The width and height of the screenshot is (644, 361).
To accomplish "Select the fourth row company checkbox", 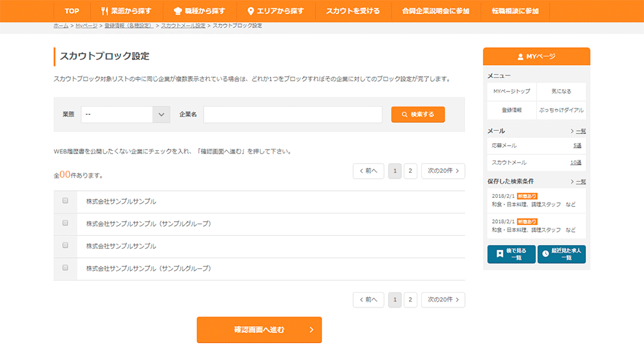I will click(65, 267).
